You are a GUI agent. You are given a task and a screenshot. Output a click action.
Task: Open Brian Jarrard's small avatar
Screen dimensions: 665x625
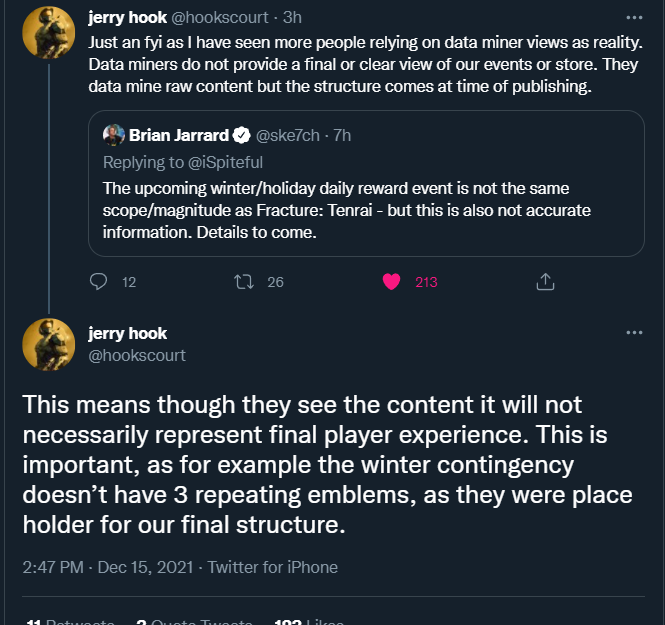114,135
